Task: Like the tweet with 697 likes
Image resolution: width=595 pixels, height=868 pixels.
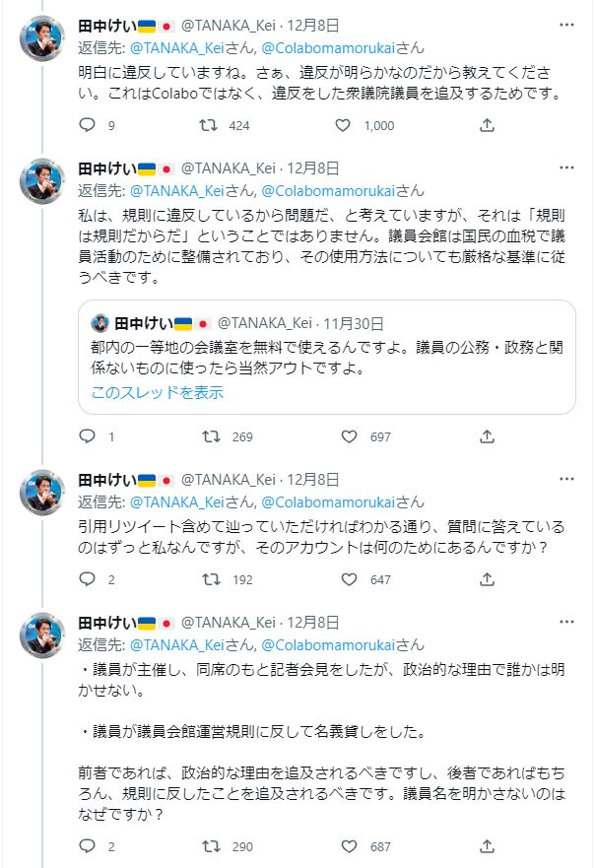Action: [349, 436]
